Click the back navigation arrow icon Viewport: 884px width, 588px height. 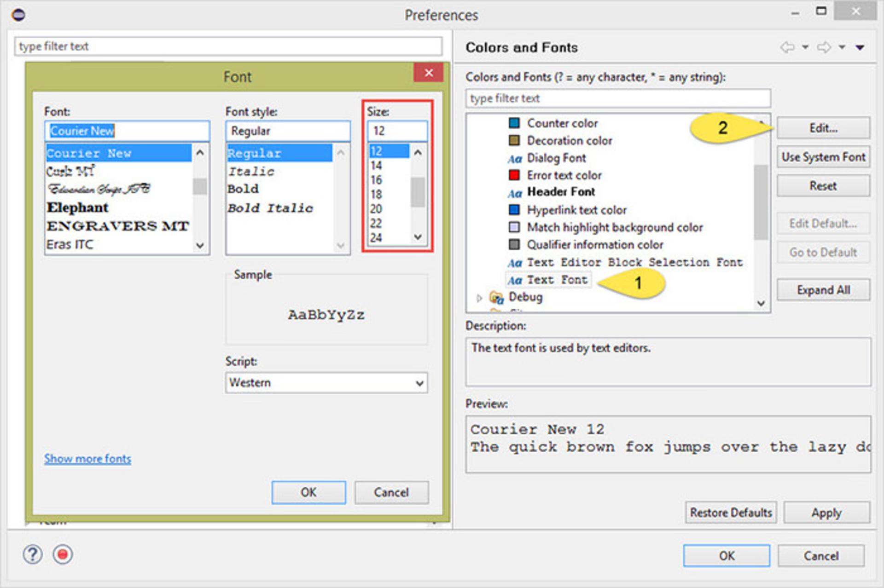(x=787, y=47)
